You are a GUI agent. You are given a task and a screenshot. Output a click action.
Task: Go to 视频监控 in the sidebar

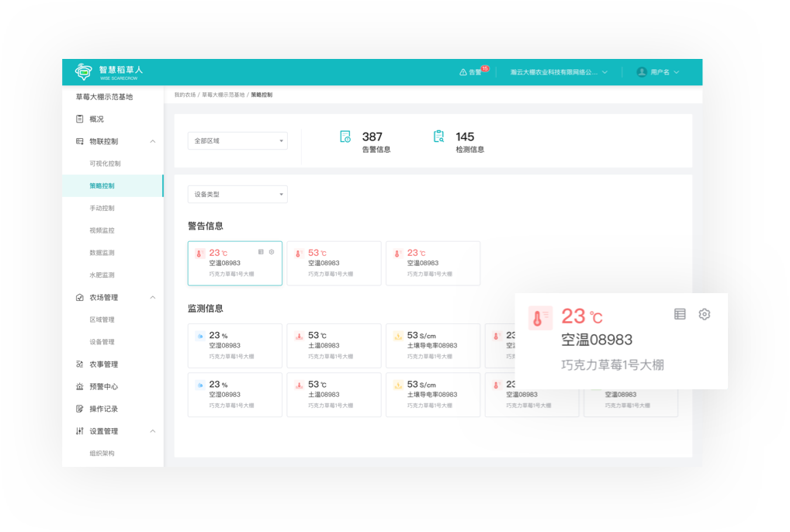tap(102, 230)
